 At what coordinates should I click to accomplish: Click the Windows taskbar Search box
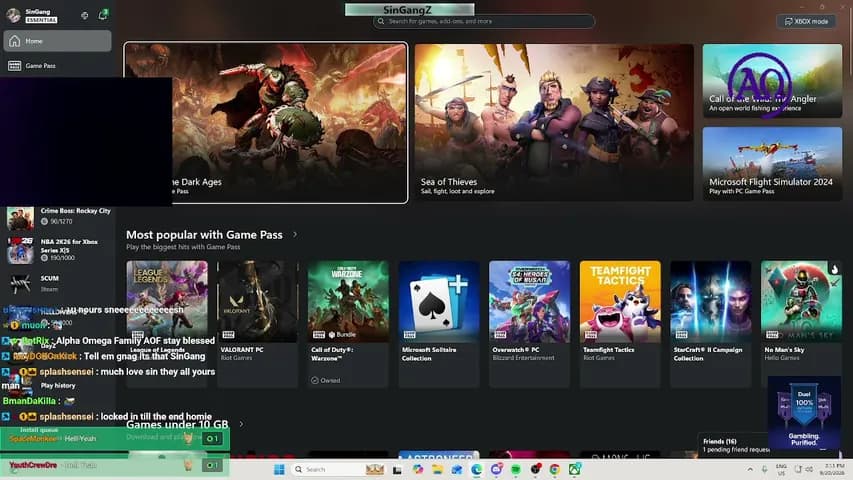pyautogui.click(x=337, y=469)
